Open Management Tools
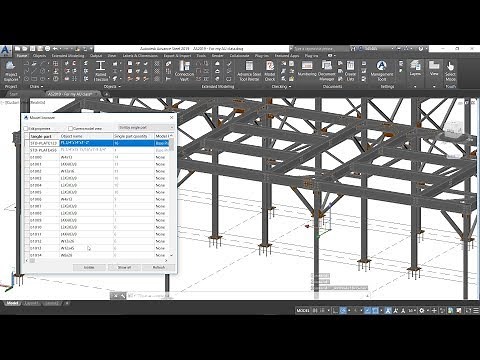This screenshot has height=360, width=480. pyautogui.click(x=382, y=71)
